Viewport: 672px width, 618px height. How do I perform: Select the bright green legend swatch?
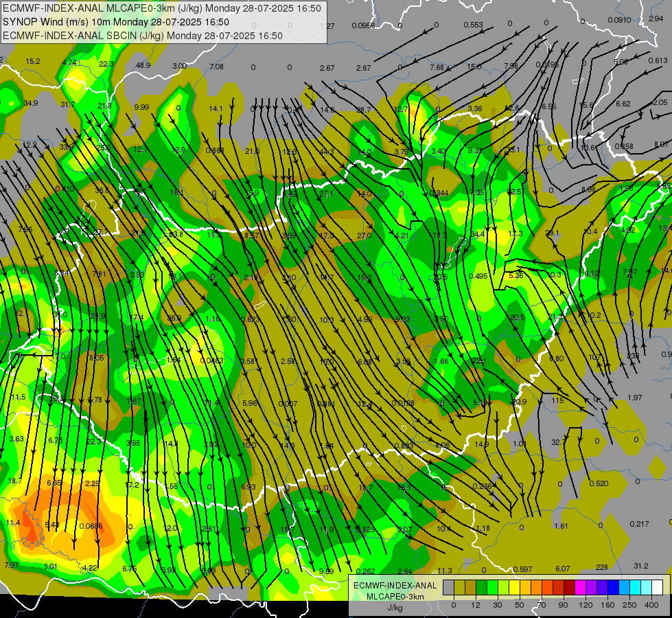492,587
